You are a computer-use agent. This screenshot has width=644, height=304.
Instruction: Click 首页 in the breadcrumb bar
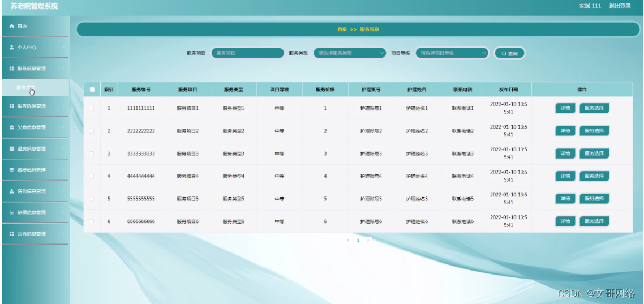342,29
